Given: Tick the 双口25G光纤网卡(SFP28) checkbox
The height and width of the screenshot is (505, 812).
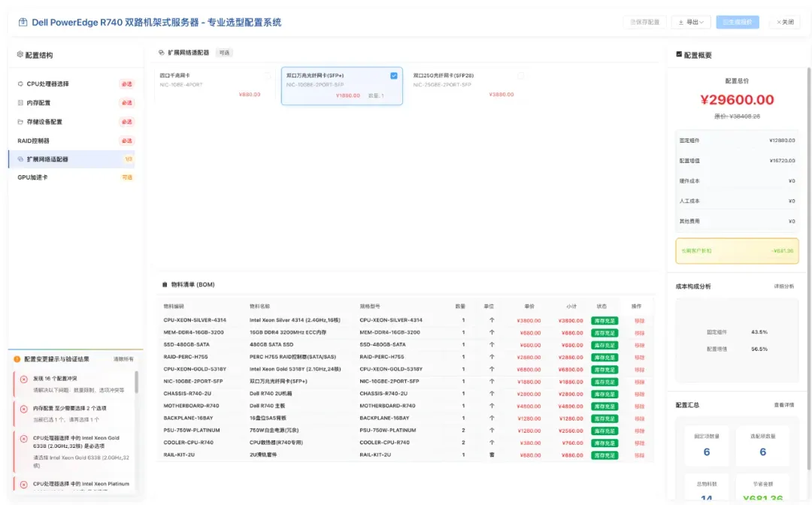Looking at the screenshot, I should [x=520, y=76].
